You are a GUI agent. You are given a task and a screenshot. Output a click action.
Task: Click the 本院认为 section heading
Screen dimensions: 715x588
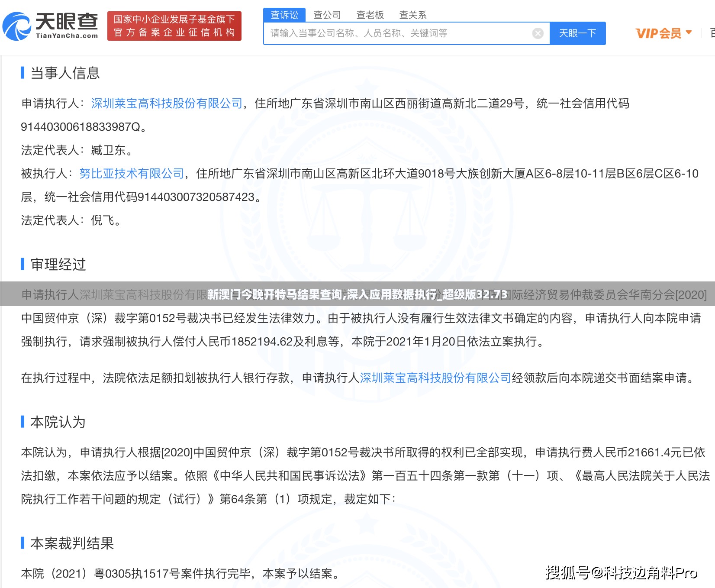pos(58,422)
